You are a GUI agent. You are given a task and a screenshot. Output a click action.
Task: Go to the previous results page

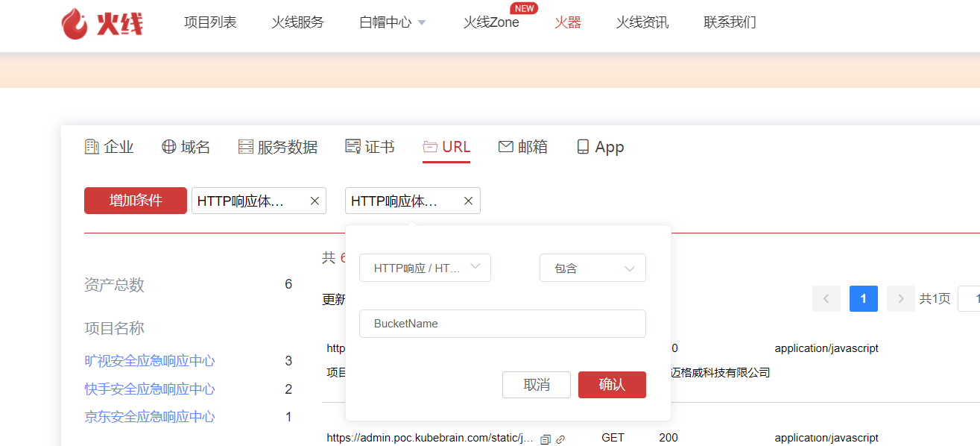click(x=826, y=299)
